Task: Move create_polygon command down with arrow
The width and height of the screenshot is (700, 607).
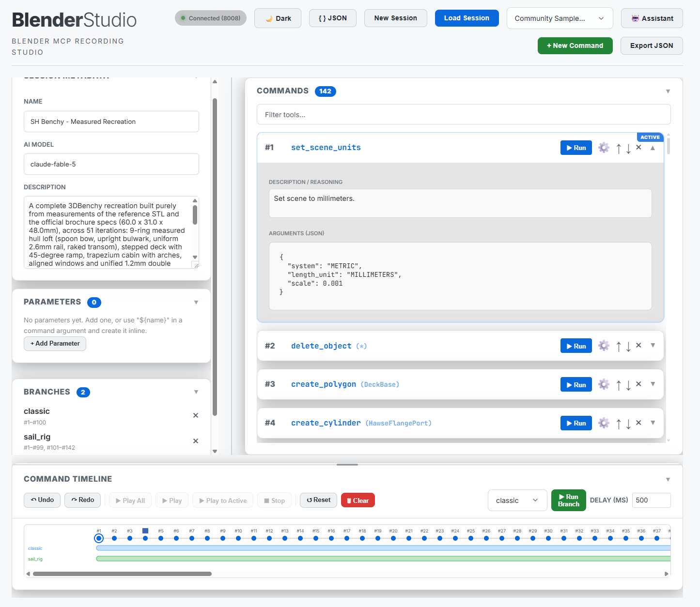Action: pyautogui.click(x=628, y=385)
